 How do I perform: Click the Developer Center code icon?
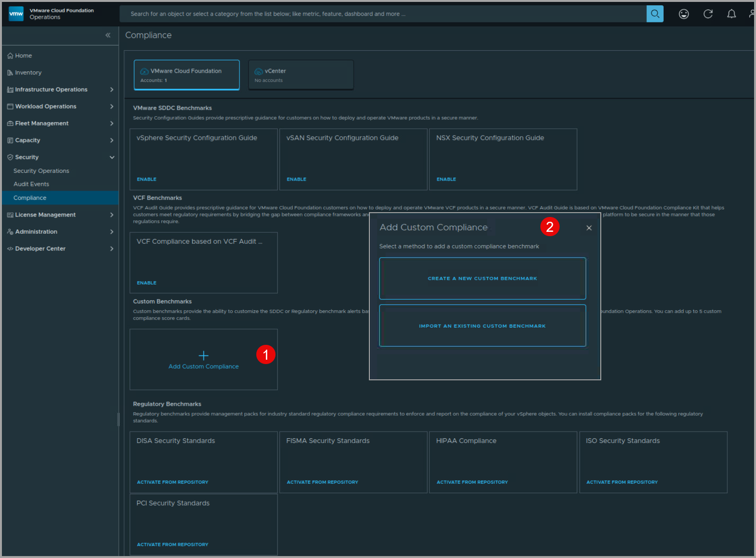click(x=10, y=249)
